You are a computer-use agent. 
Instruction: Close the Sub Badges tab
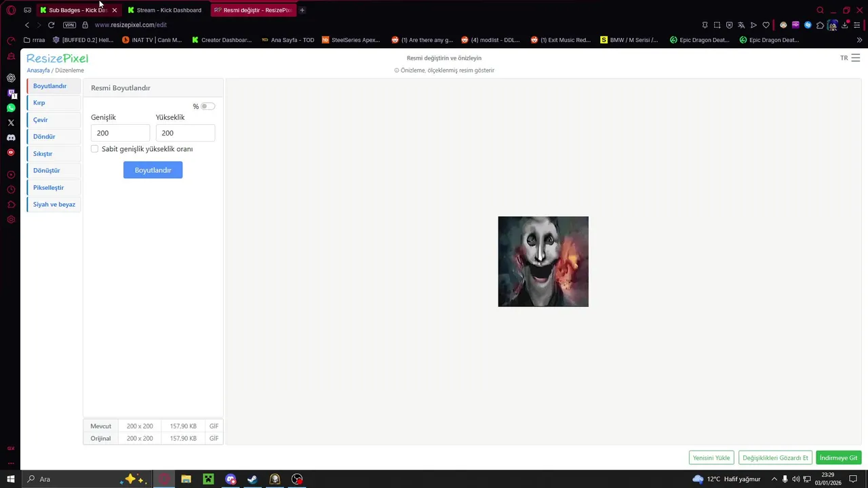tap(115, 10)
